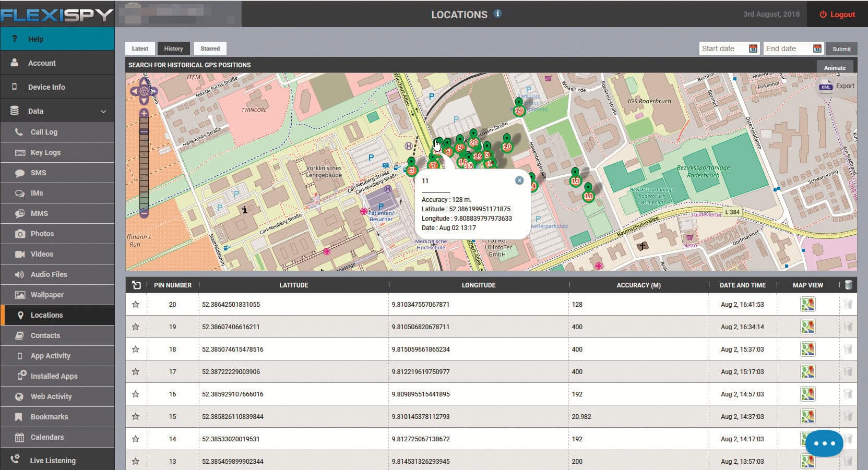The width and height of the screenshot is (868, 470).
Task: Click the Submit button
Action: point(841,48)
